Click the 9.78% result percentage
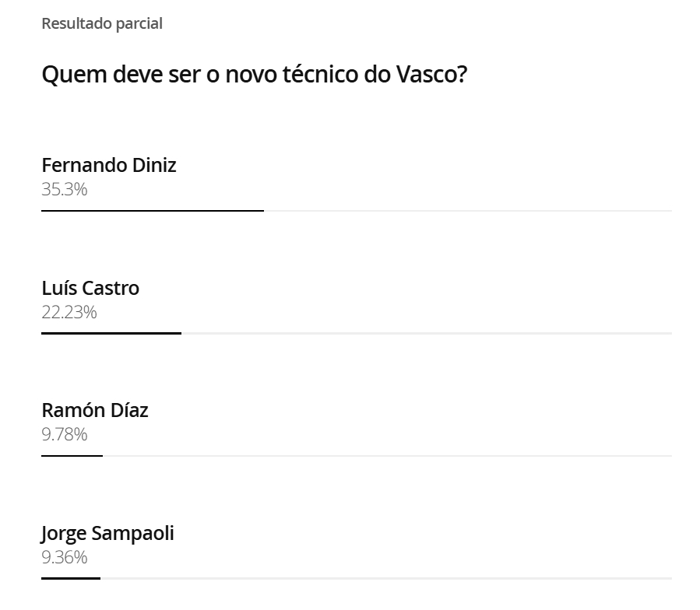Screen dimensions: 700x610 point(65,434)
